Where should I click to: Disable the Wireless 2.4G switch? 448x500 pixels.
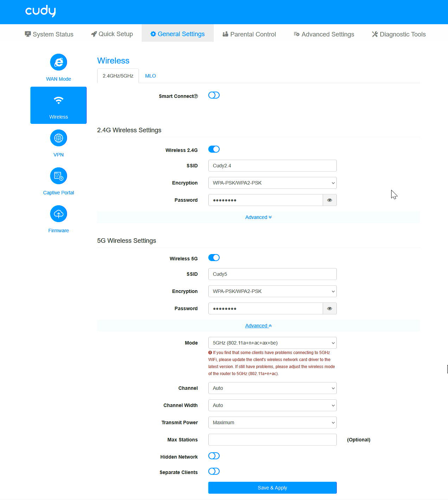pos(214,149)
